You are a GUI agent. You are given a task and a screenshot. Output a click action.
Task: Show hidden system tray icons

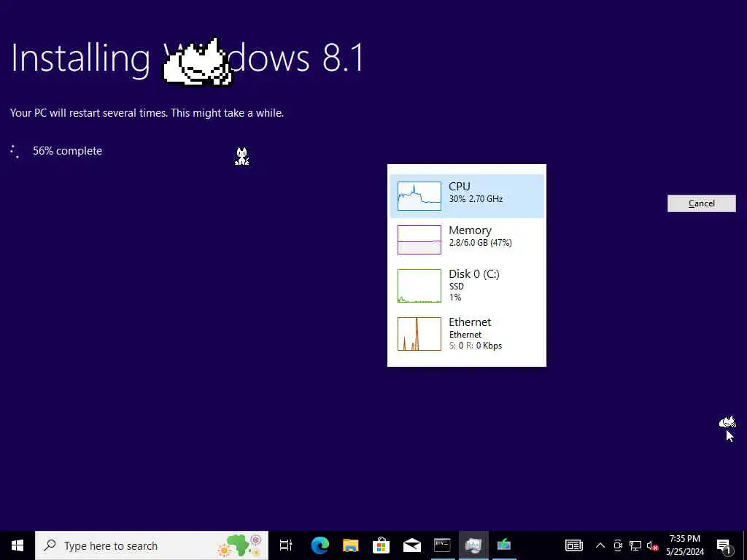click(x=600, y=545)
